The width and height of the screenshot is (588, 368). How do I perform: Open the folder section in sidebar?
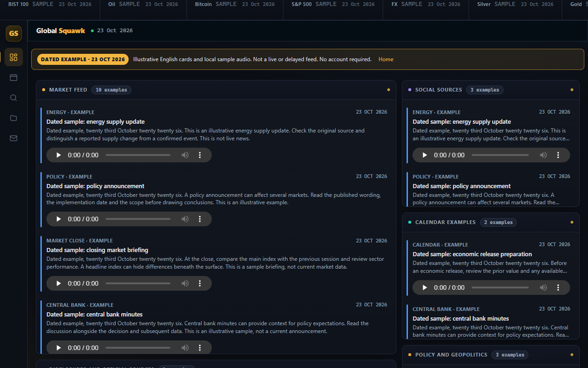(x=13, y=118)
